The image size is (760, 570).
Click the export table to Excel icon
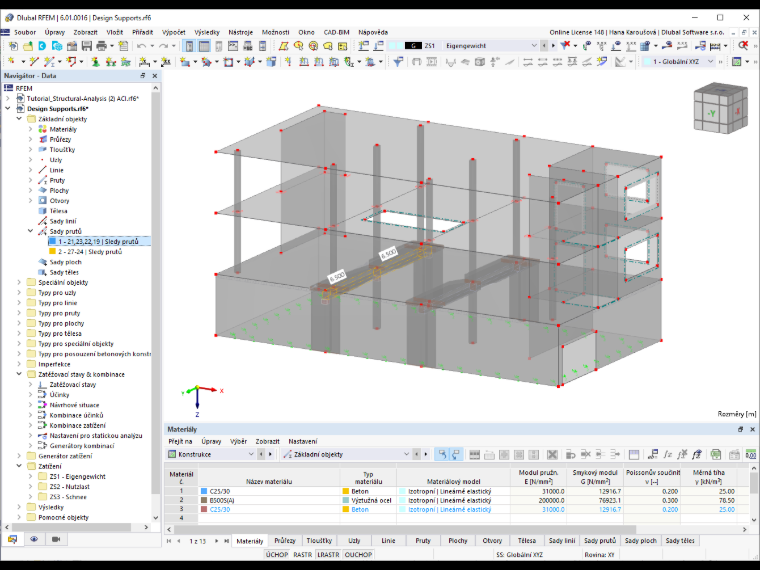pos(715,454)
